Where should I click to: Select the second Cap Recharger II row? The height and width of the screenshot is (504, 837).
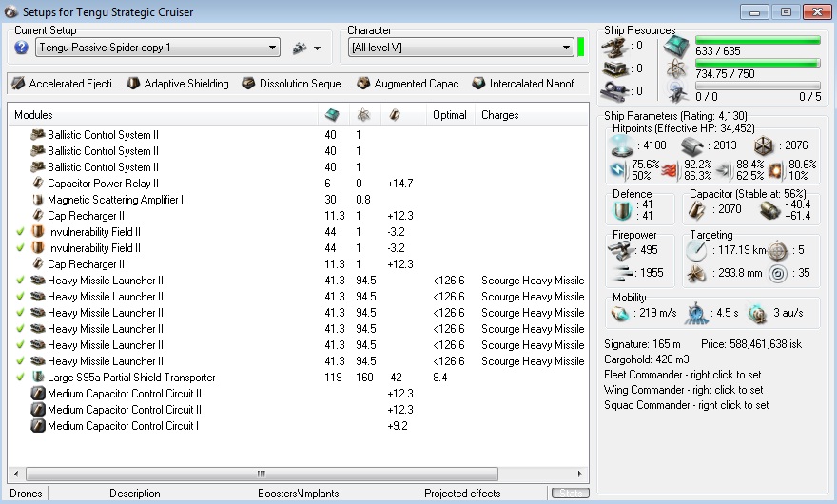pos(299,263)
